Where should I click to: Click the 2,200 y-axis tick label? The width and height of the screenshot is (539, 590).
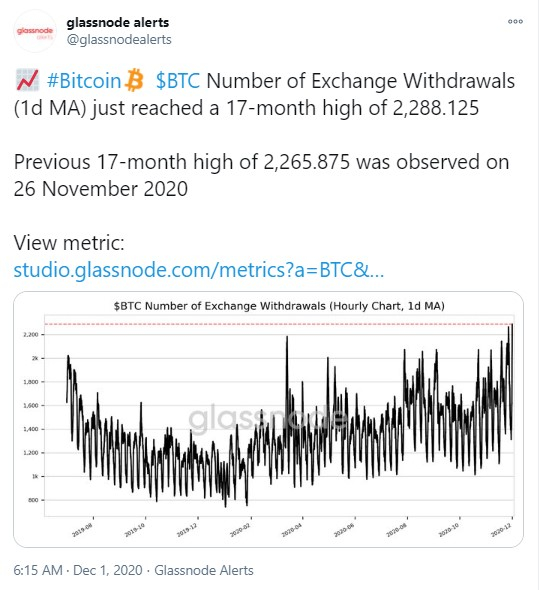coord(31,335)
